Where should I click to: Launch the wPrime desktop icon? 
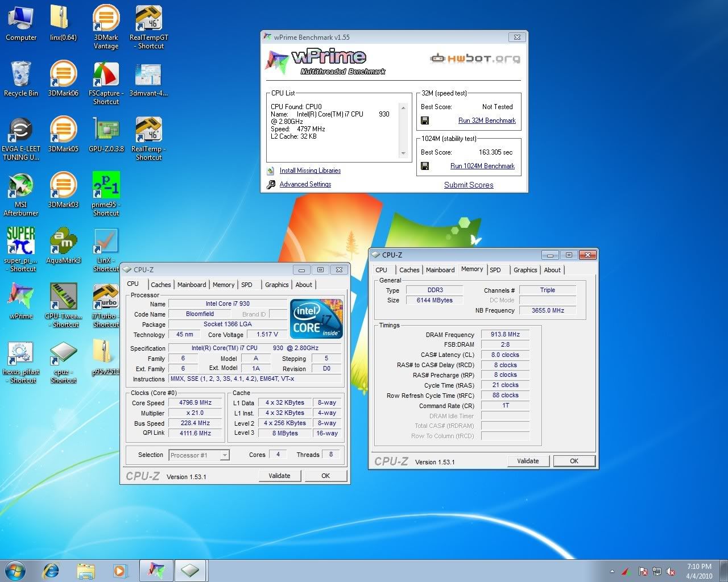pos(21,302)
